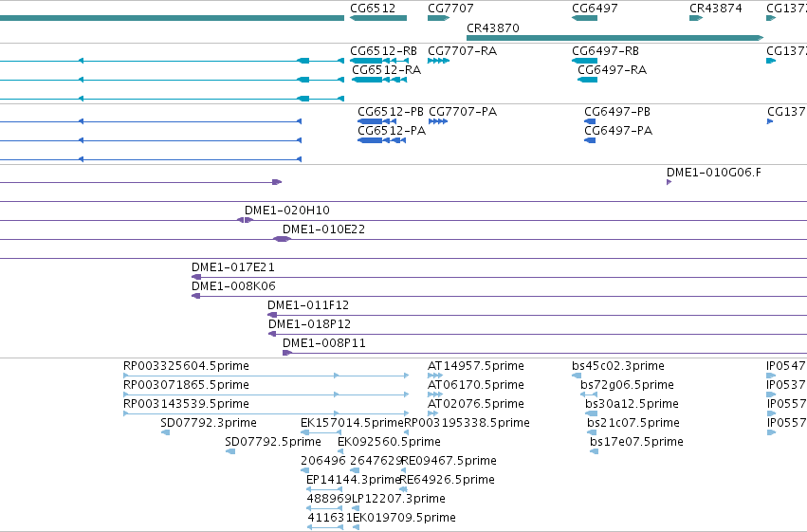Screen dimensions: 807x532
Task: Open transcript CG6512-RA label
Action: click(387, 70)
